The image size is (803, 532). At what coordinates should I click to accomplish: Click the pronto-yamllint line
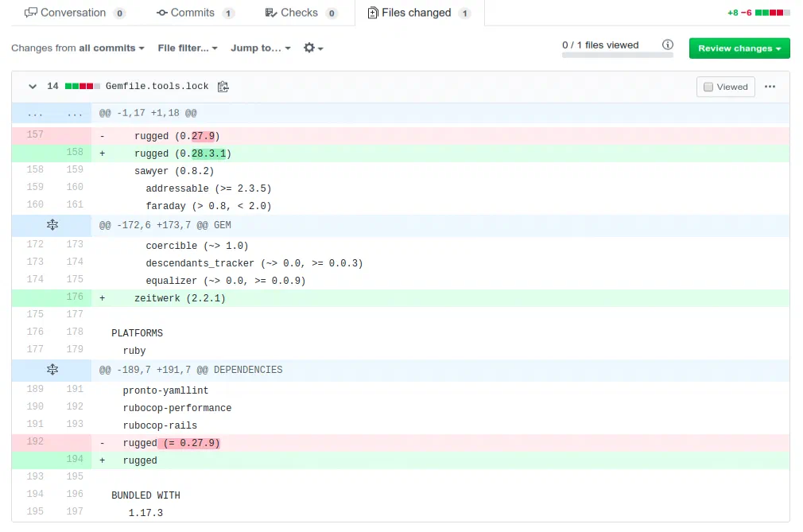pos(401,390)
